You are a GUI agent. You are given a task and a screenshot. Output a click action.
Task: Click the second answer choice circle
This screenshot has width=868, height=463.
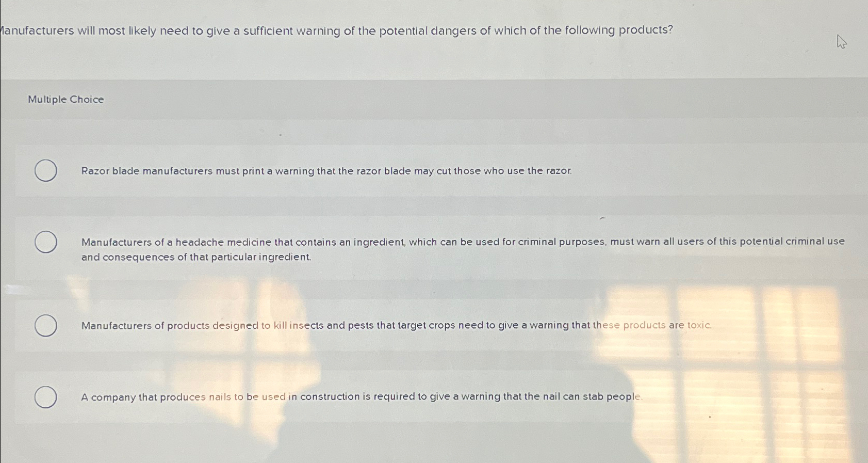[45, 242]
